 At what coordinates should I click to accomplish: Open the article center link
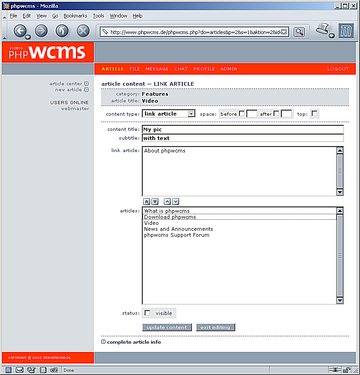coord(66,84)
